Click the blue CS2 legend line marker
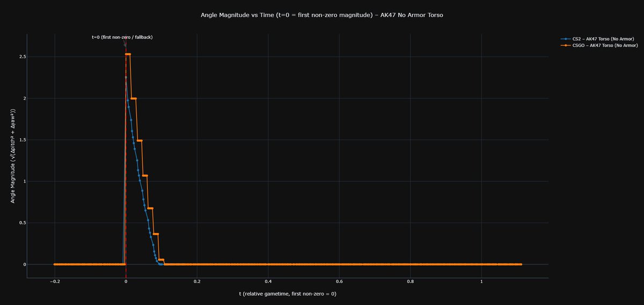Image resolution: width=644 pixels, height=305 pixels. 565,39
